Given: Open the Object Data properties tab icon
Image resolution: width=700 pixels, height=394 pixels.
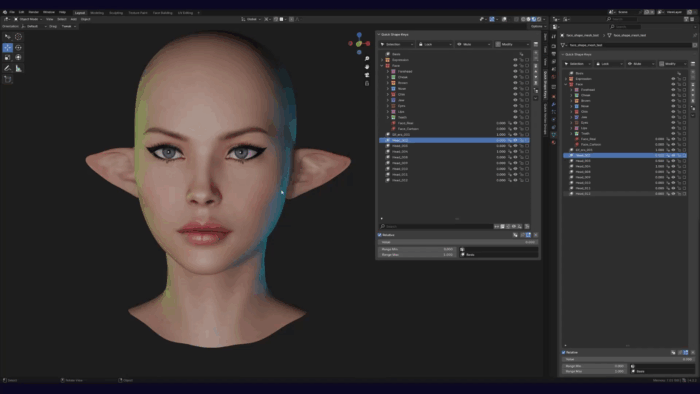Looking at the screenshot, I should click(x=554, y=134).
